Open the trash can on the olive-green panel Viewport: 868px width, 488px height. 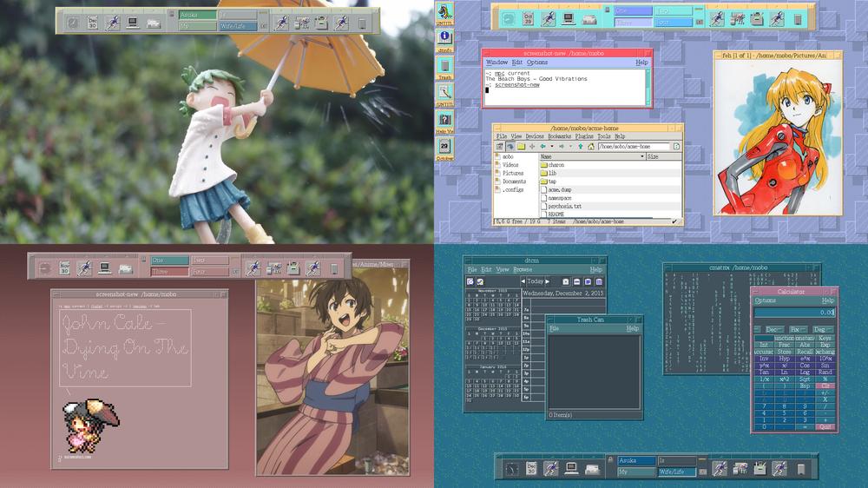pyautogui.click(x=362, y=23)
